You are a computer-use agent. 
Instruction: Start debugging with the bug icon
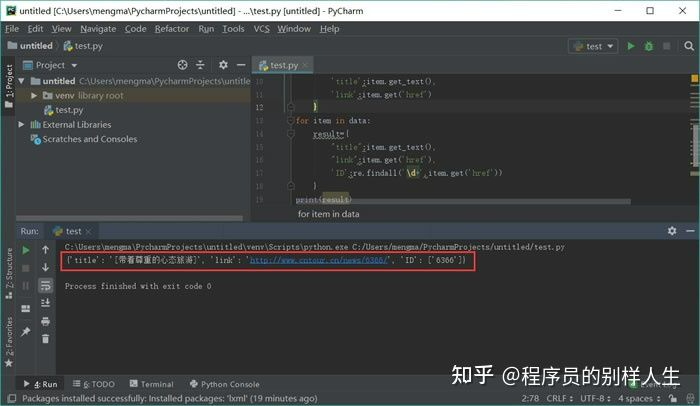[648, 46]
